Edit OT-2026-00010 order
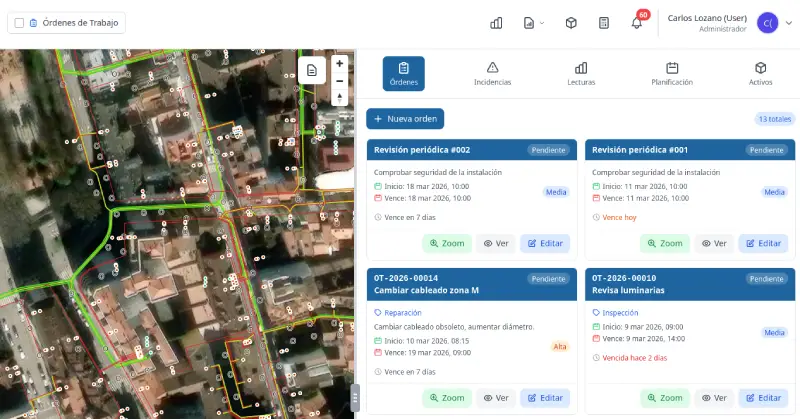 [x=763, y=398]
